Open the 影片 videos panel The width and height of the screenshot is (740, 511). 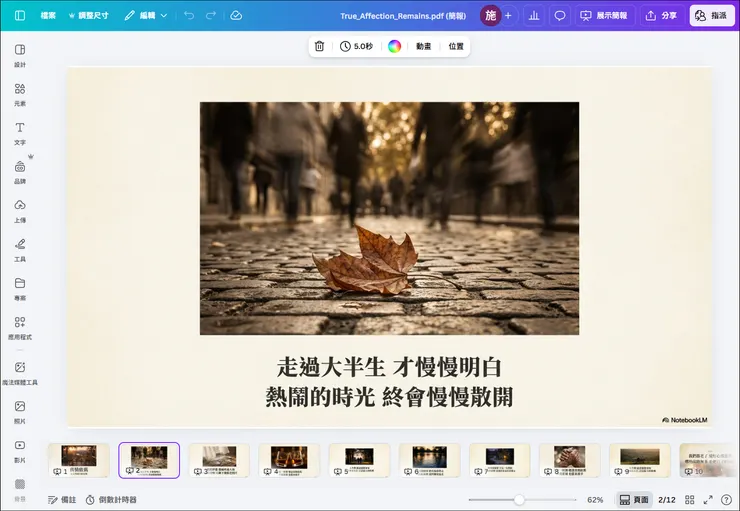(x=20, y=451)
